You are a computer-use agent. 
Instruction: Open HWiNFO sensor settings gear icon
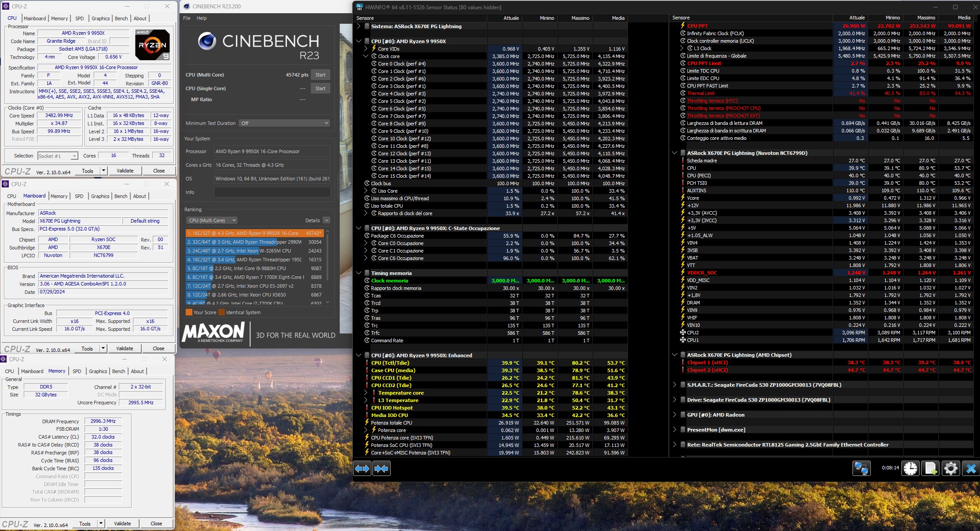(951, 468)
